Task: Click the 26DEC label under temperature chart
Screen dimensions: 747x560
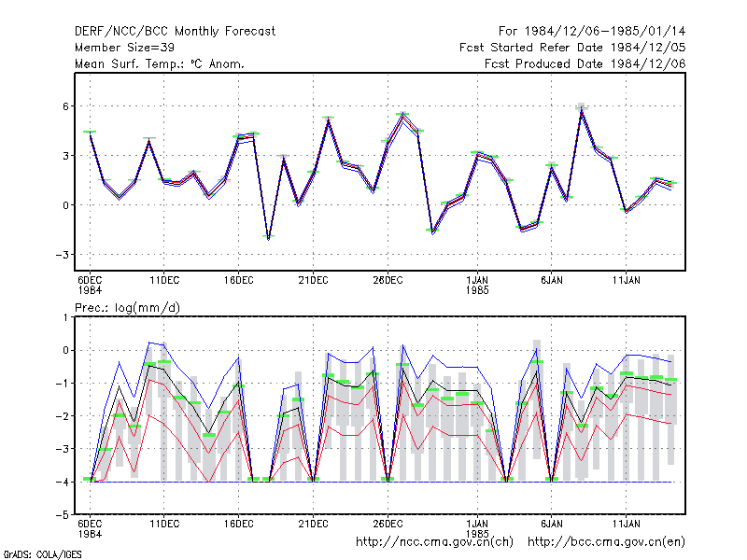Action: [x=388, y=280]
